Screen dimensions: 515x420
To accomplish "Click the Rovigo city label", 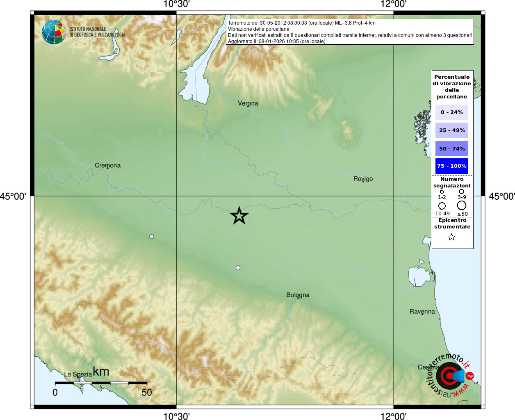I will click(x=363, y=179).
